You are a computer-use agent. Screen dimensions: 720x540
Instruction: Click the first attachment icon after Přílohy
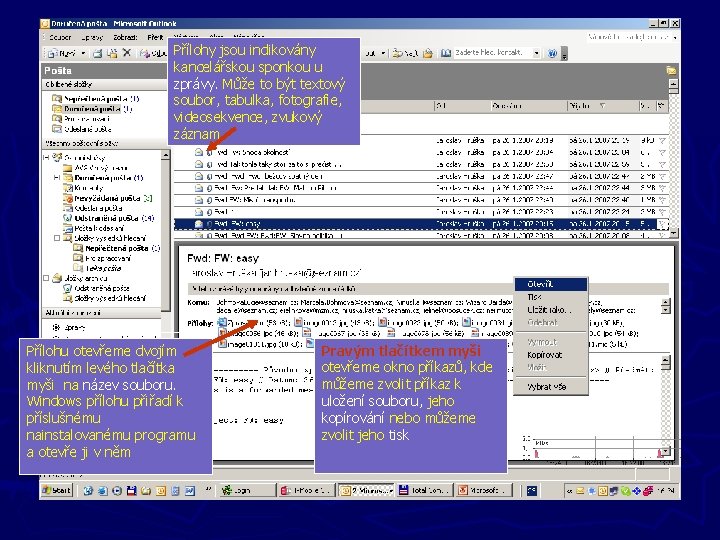(222, 322)
